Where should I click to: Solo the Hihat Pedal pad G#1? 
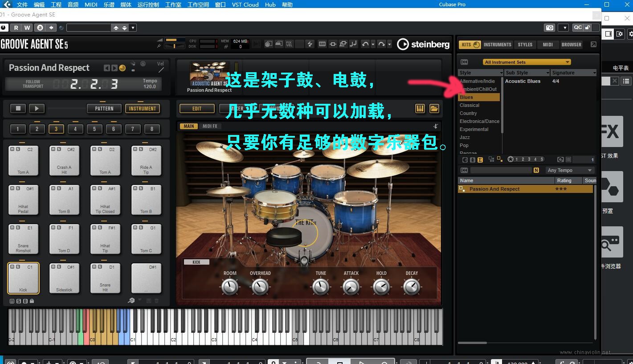tap(17, 188)
